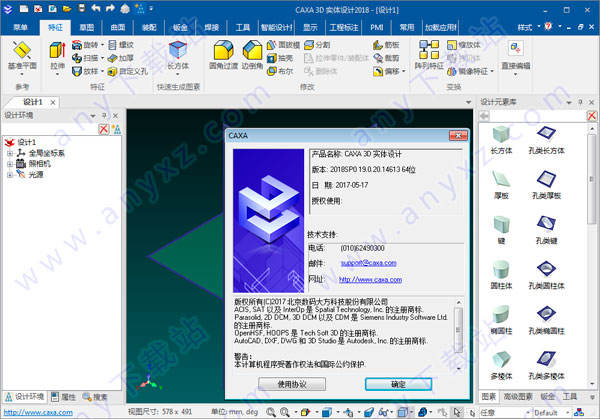Choose the 厚板 slab element in the library
This screenshot has height=419, width=600.
[501, 185]
